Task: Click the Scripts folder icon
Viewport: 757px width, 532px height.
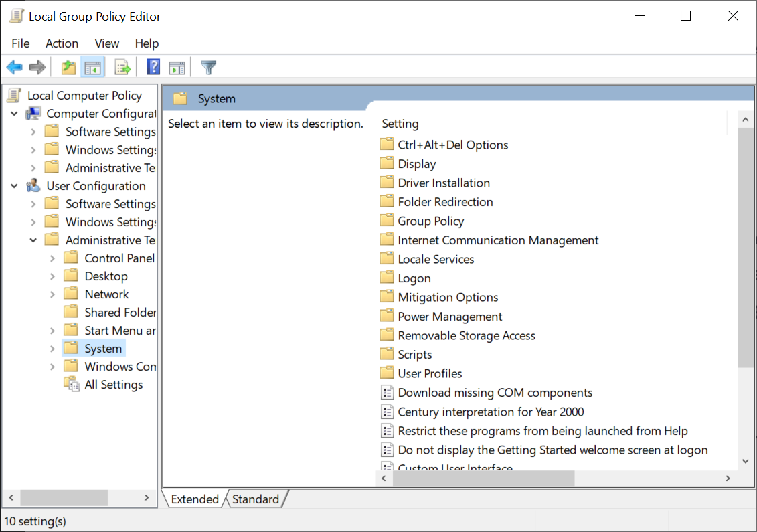Action: coord(387,354)
